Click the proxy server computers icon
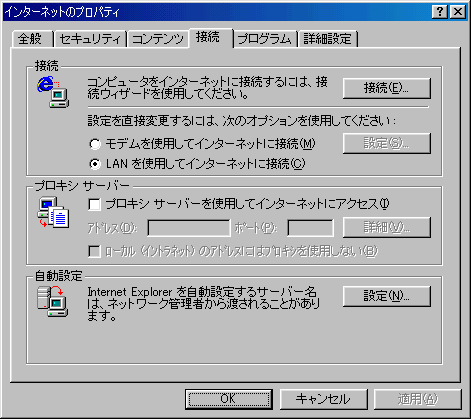 (x=53, y=213)
